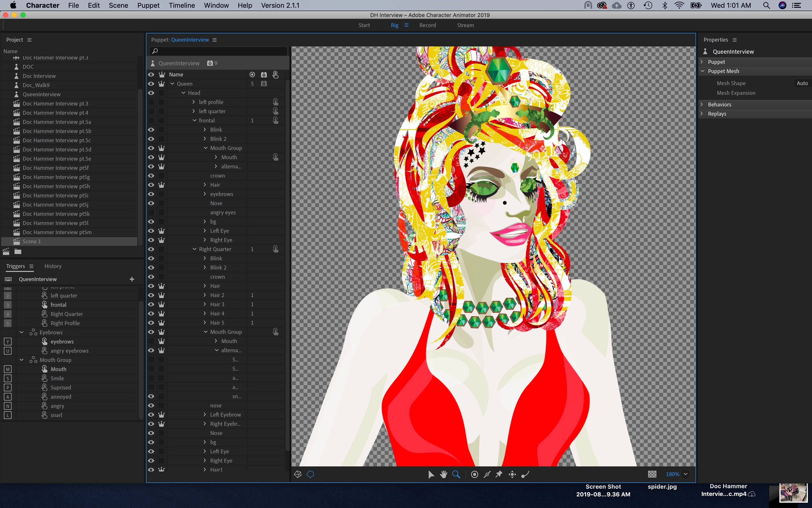Click the new scene clapperboard icon

6,251
